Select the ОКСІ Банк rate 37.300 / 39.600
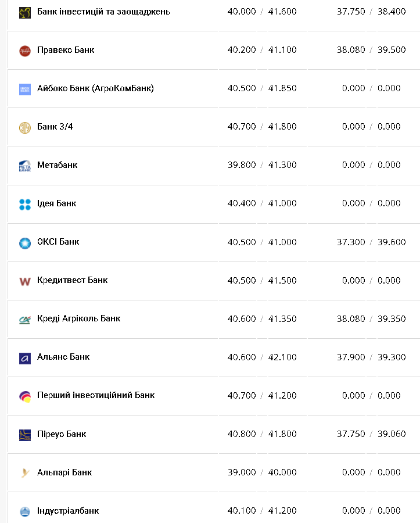The height and width of the screenshot is (523, 420). coord(371,242)
